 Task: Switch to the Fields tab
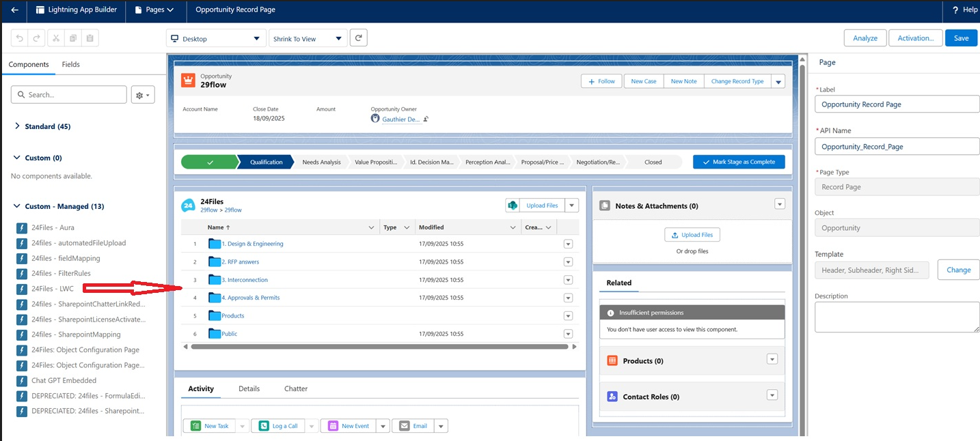click(71, 64)
